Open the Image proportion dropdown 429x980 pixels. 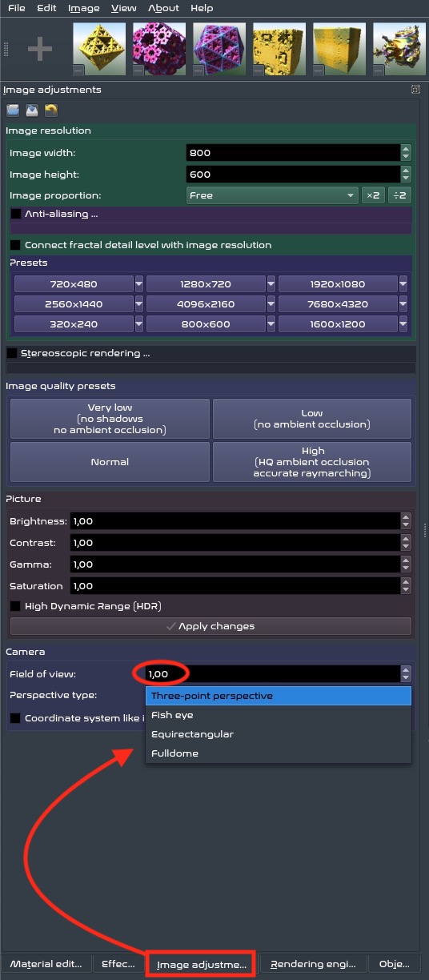coord(272,195)
